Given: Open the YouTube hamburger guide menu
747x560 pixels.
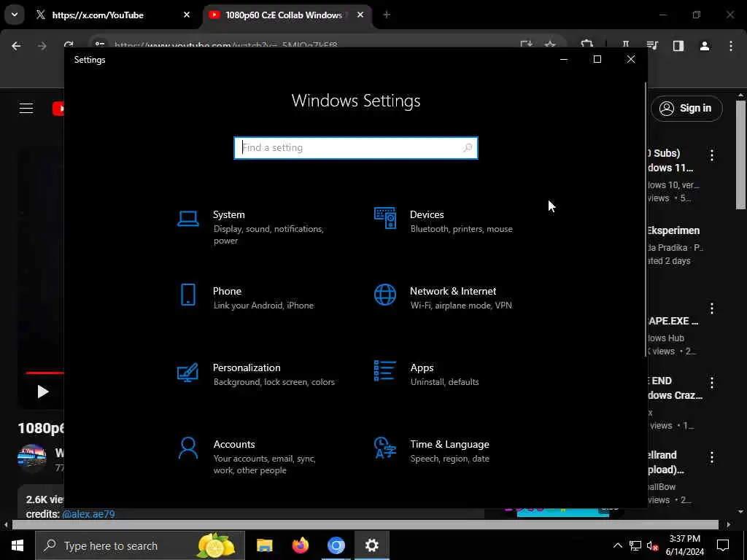Looking at the screenshot, I should pos(26,109).
